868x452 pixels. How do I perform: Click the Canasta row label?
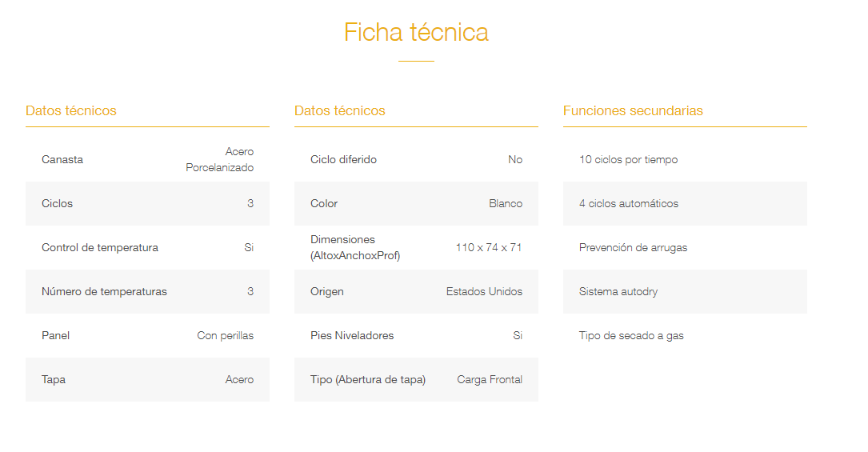(x=62, y=159)
